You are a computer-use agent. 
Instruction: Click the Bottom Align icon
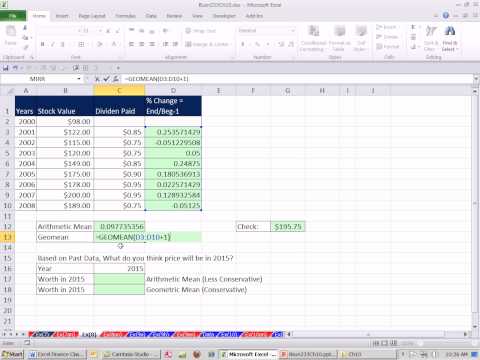tap(152, 31)
